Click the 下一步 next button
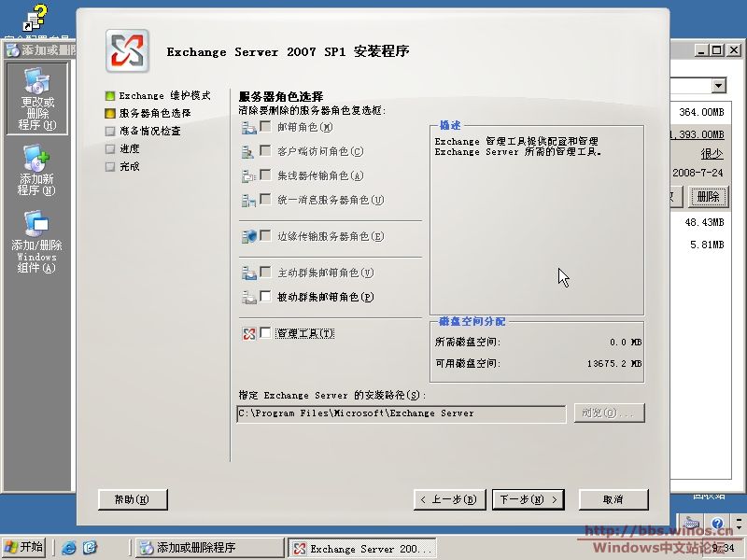Screen dimensions: 747x560 (x=529, y=499)
